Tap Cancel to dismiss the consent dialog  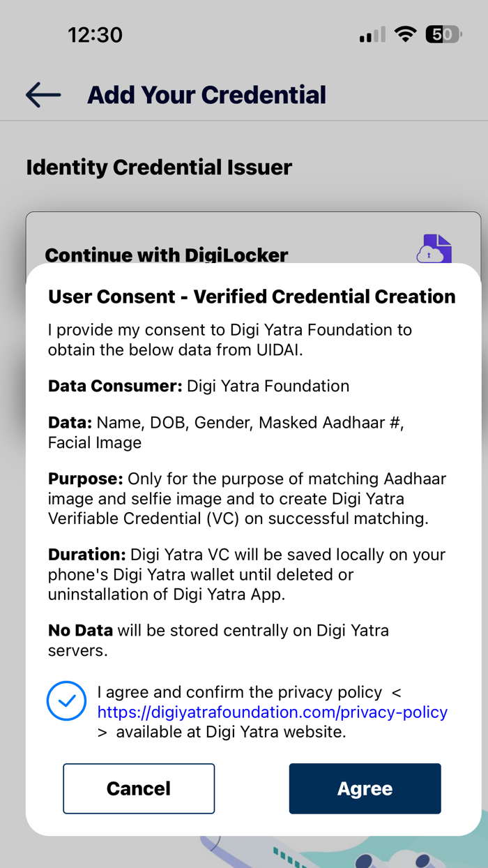coord(139,788)
